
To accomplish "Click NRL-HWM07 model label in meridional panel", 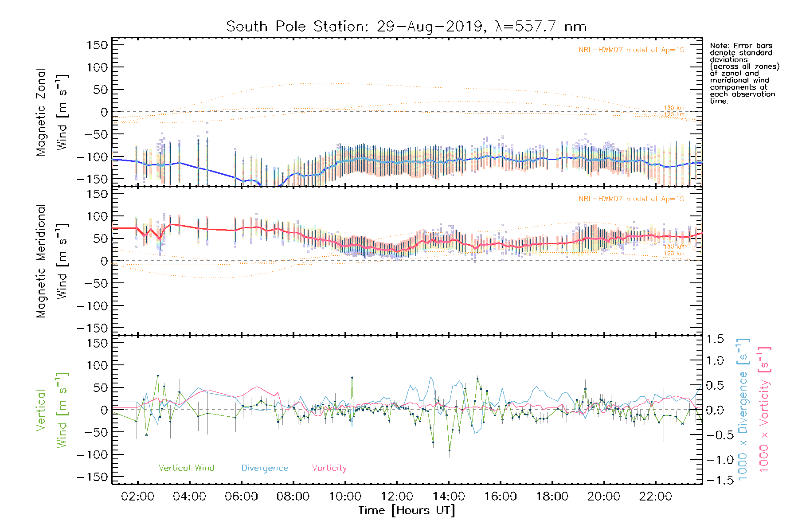I will 631,199.
